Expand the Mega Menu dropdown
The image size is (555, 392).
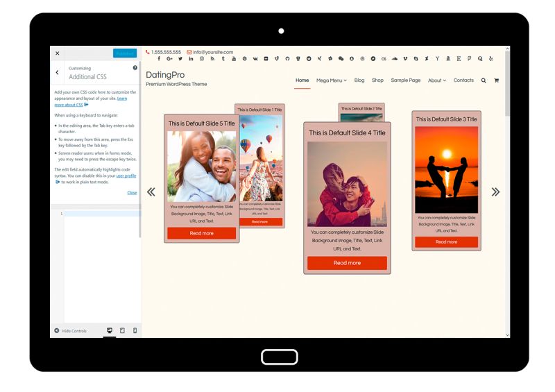point(332,80)
